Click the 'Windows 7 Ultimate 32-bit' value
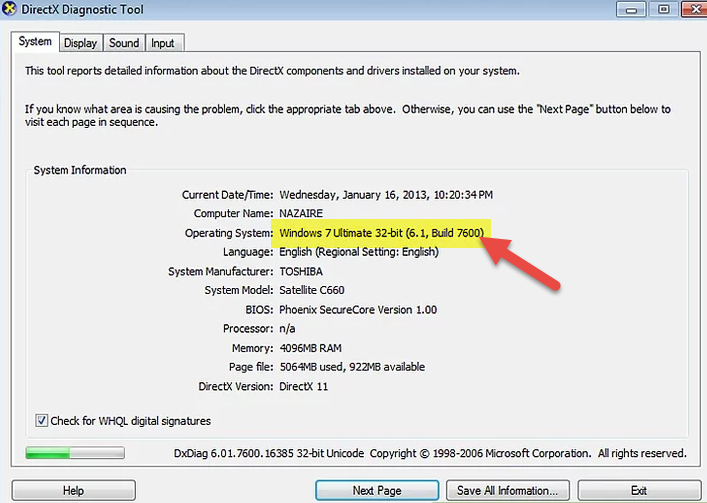The image size is (707, 503). pos(341,233)
